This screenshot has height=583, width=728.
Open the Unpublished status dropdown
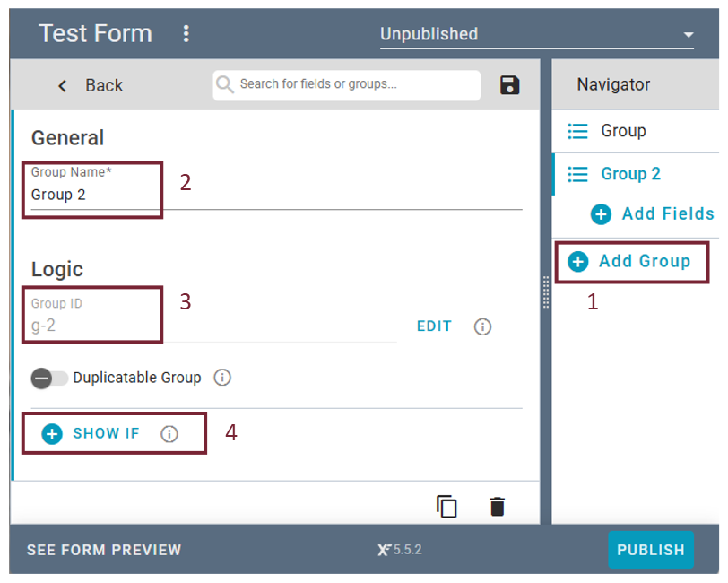(x=536, y=34)
